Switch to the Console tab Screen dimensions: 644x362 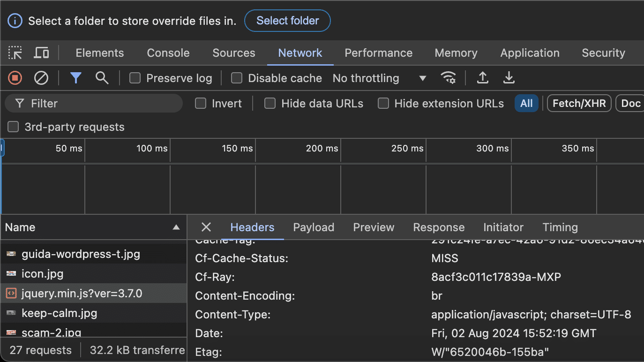click(x=168, y=53)
